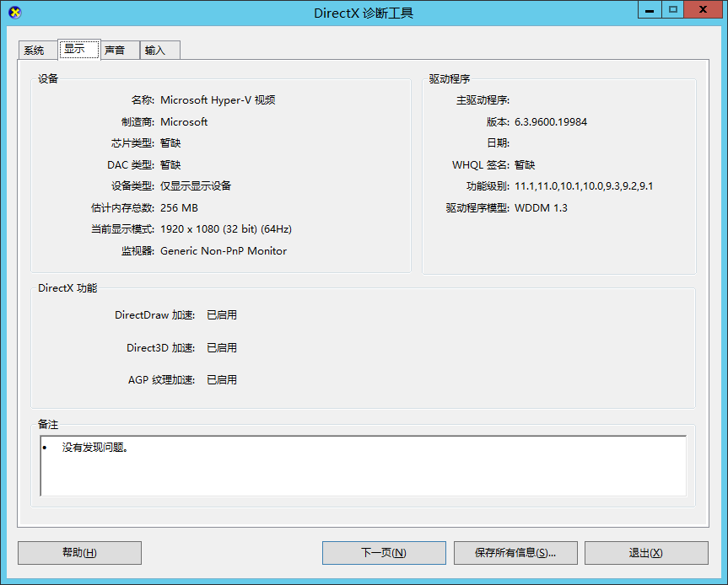Open the 声音 tab
The width and height of the screenshot is (728, 585).
click(120, 50)
